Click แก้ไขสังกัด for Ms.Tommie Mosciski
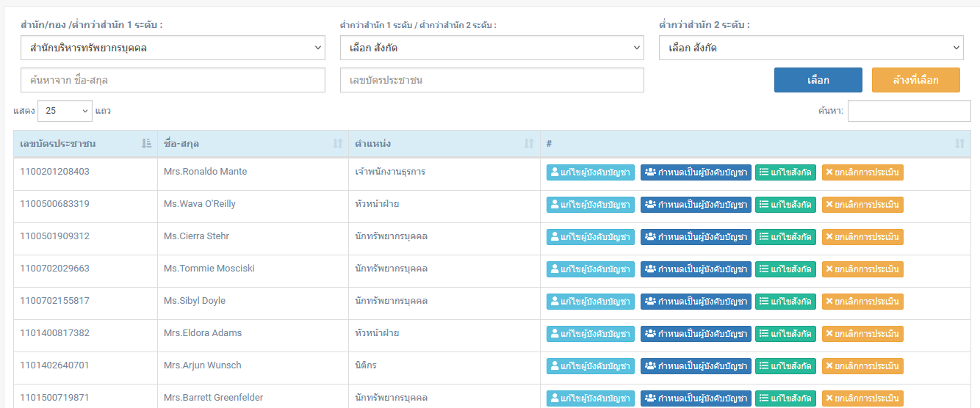This screenshot has height=408, width=980. 785,269
